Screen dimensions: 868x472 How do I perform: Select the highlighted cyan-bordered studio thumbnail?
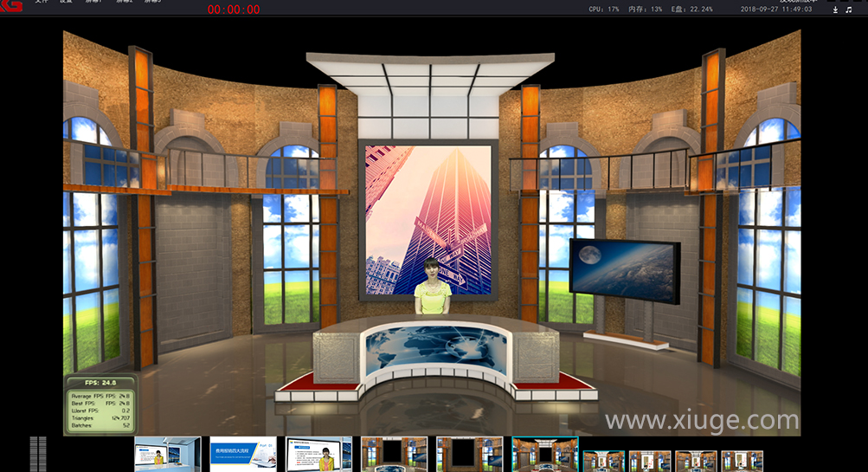tap(544, 455)
